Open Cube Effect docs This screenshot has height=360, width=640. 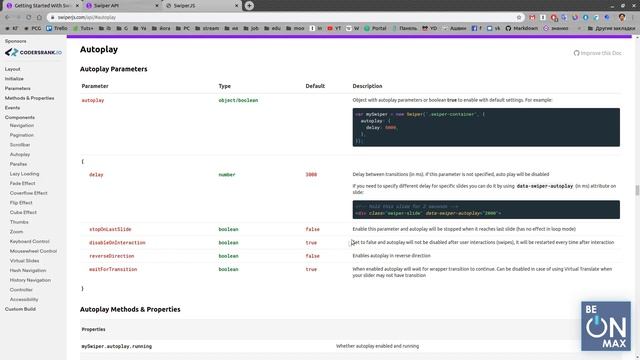pyautogui.click(x=23, y=212)
